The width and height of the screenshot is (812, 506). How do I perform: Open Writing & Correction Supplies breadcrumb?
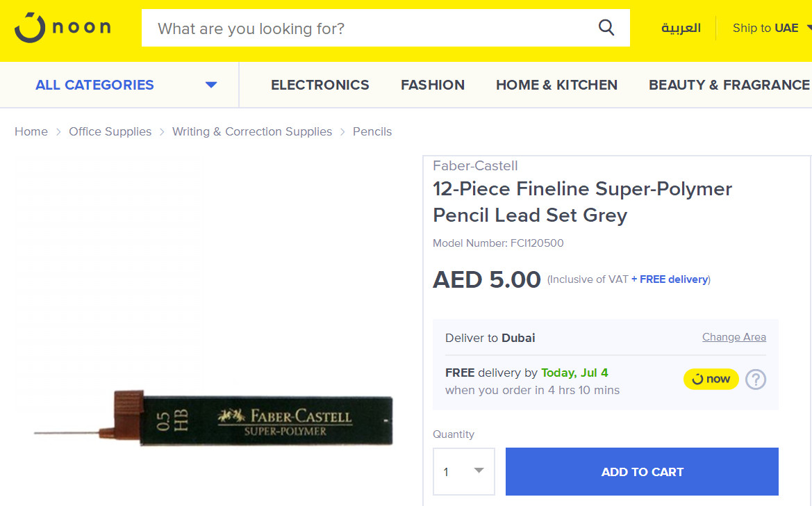(252, 131)
